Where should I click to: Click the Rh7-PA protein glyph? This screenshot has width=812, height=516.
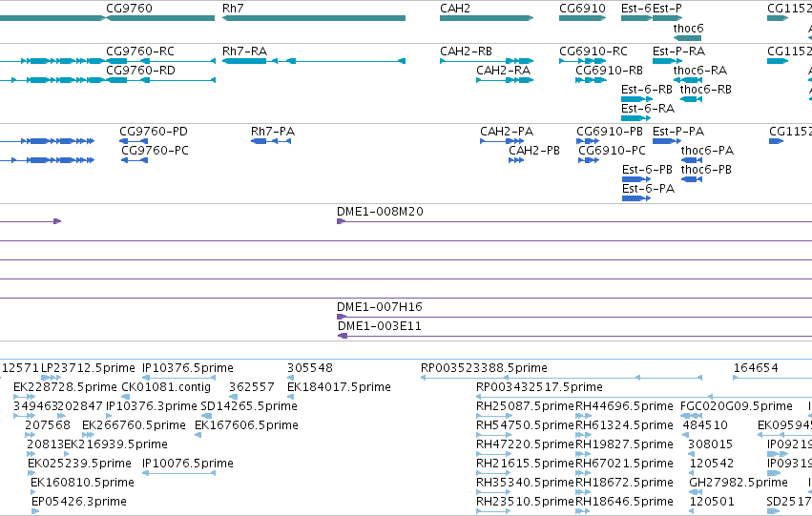[271, 141]
